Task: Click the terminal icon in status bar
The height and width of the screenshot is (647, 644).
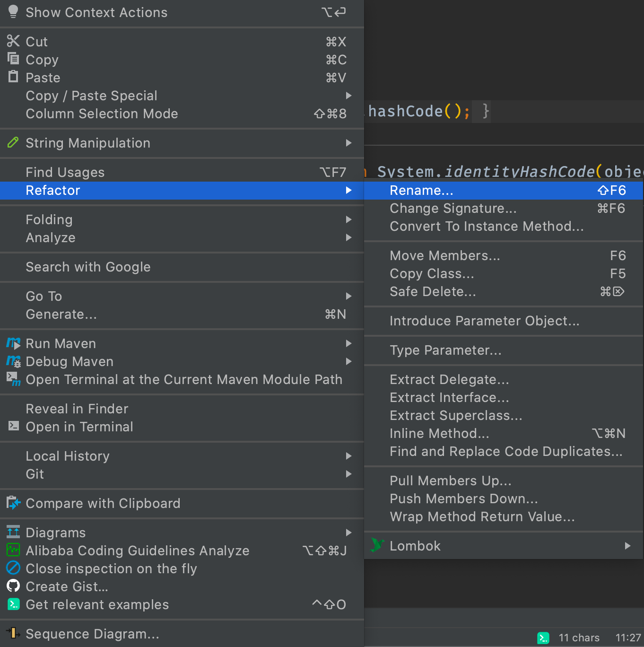Action: [x=543, y=638]
